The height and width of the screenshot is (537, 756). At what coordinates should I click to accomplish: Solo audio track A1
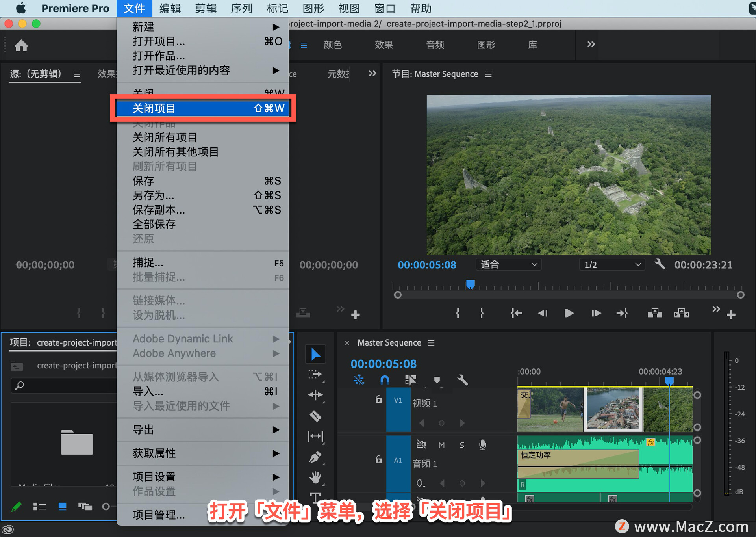pos(462,445)
